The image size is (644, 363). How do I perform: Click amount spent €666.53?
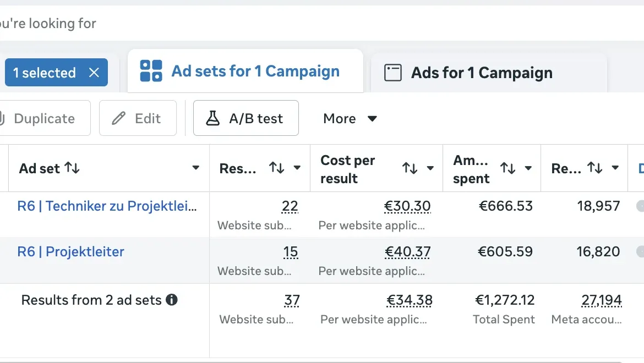coord(506,206)
